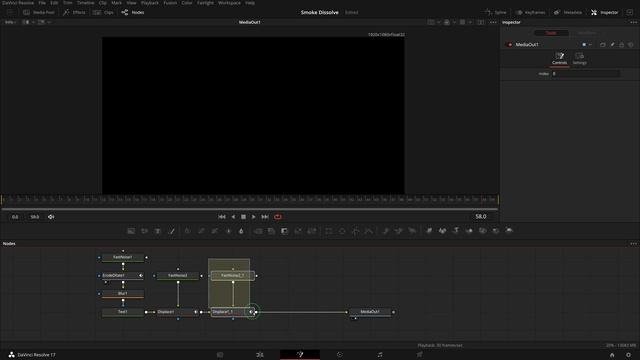Open the Nodes panel three-dot menu

pos(633,244)
